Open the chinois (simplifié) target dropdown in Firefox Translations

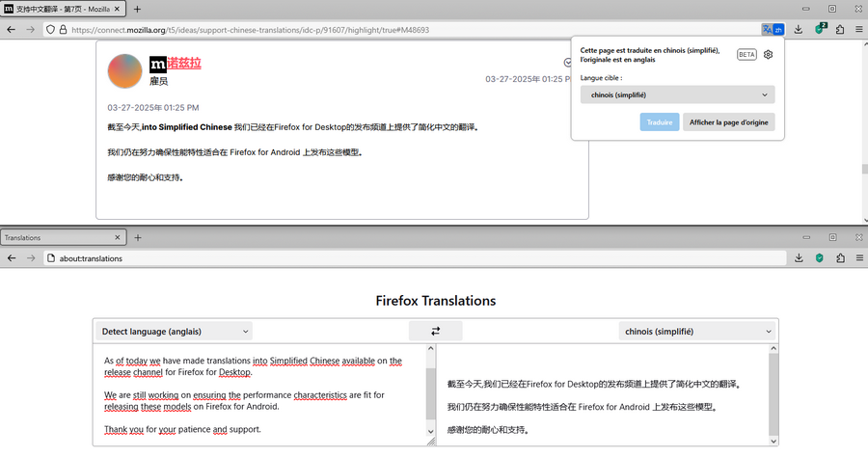(697, 332)
